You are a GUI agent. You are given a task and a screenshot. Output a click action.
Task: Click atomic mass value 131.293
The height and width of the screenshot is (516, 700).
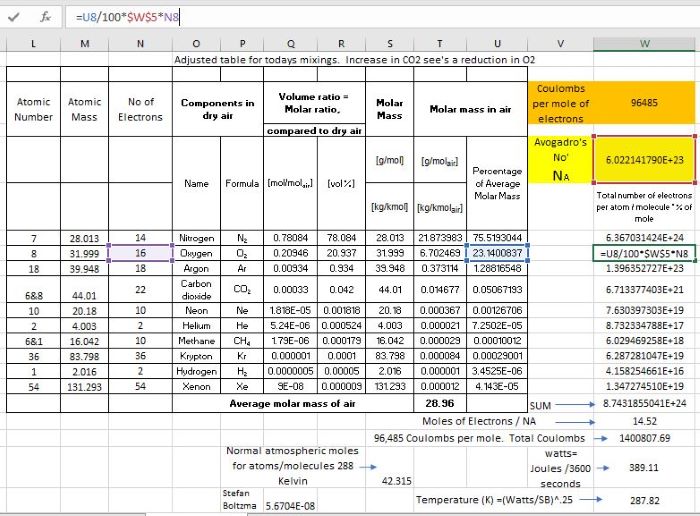tap(84, 387)
